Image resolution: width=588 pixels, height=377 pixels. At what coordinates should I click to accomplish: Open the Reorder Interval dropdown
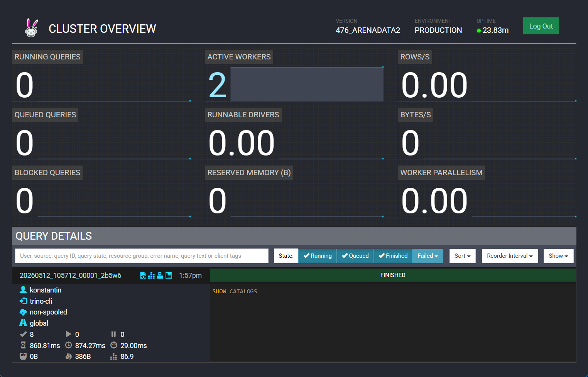(x=510, y=256)
